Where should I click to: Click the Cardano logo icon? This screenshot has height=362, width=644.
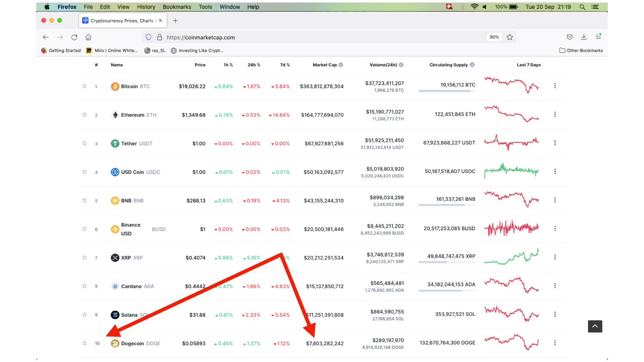(x=115, y=286)
